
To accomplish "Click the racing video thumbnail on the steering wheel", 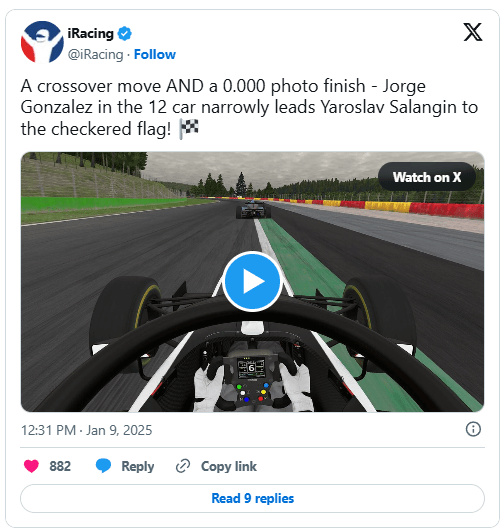I will coord(252,377).
